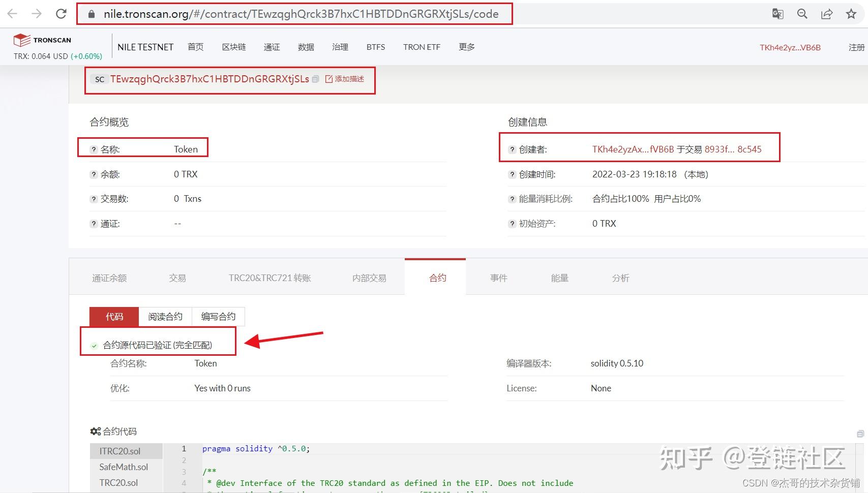Click help icon next to 能量消耗比例

click(512, 199)
